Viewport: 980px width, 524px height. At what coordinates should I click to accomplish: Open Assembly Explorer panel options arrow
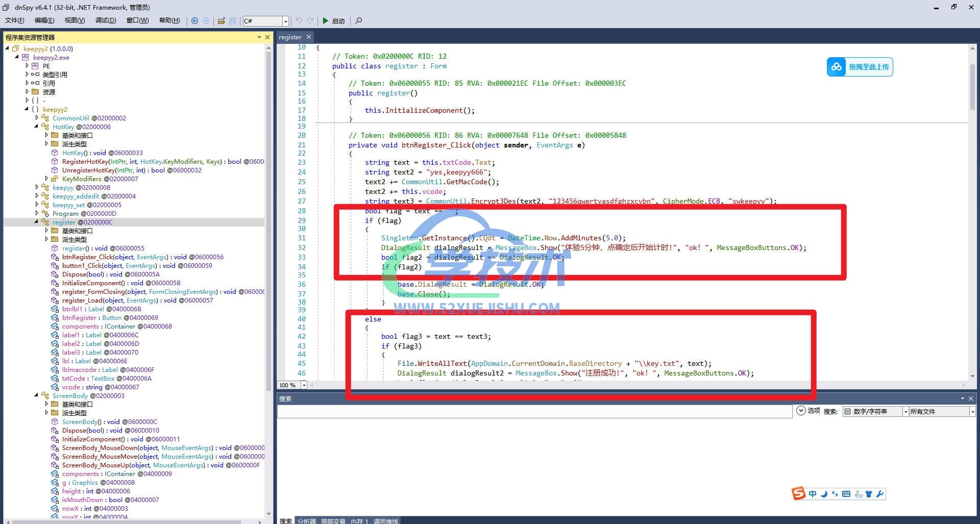(259, 37)
